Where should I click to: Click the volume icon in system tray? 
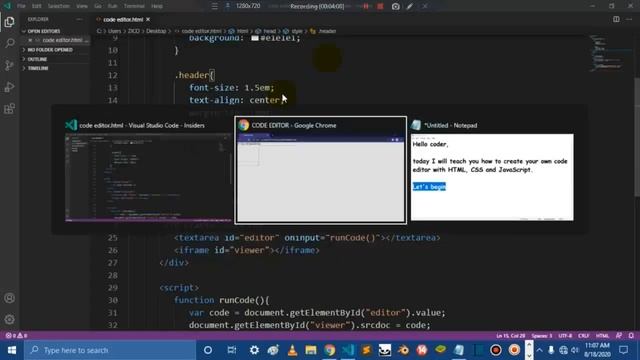pyautogui.click(x=575, y=350)
